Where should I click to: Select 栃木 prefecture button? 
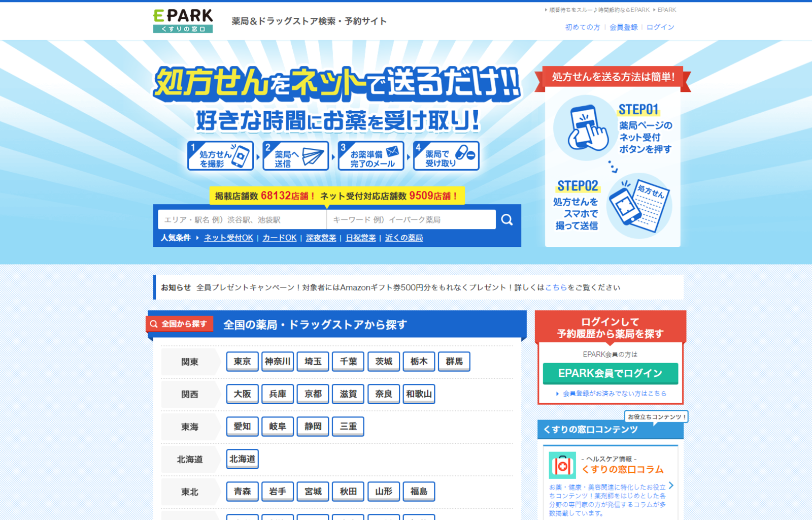[419, 362]
